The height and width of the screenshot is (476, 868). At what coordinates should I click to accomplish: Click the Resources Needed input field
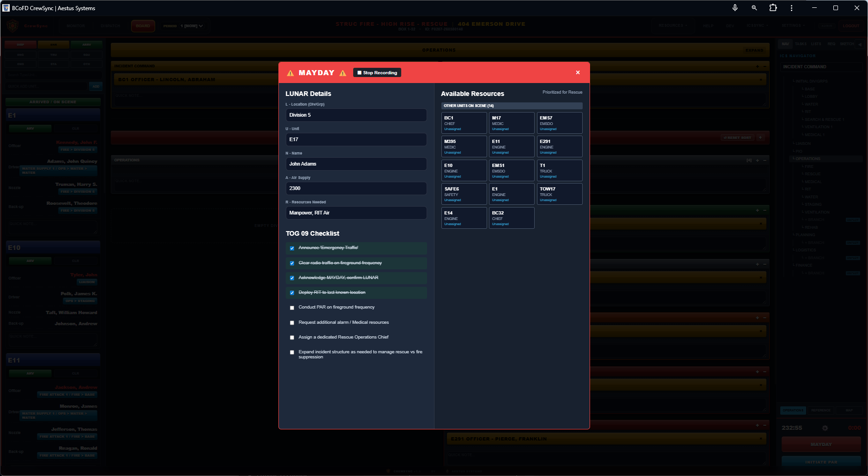[356, 213]
